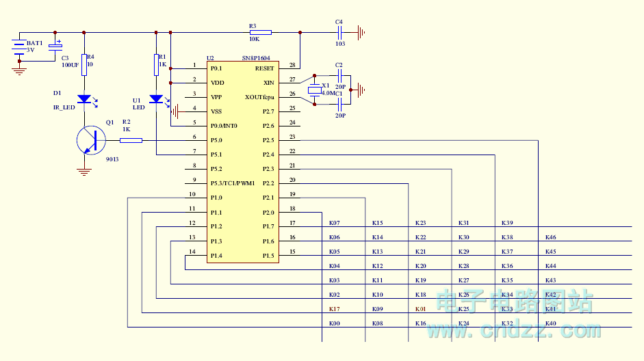Click the P5.3/TC1/PWM1 pin label
644x361 pixels.
point(233,183)
